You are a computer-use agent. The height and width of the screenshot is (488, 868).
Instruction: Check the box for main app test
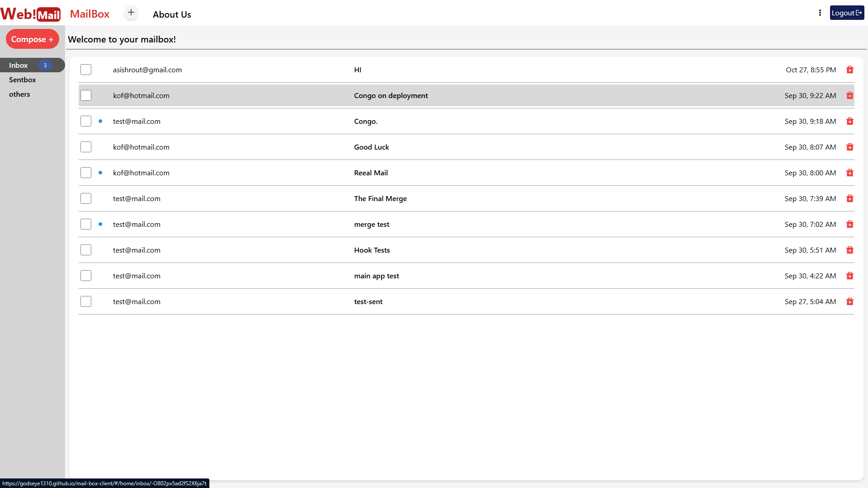[86, 276]
